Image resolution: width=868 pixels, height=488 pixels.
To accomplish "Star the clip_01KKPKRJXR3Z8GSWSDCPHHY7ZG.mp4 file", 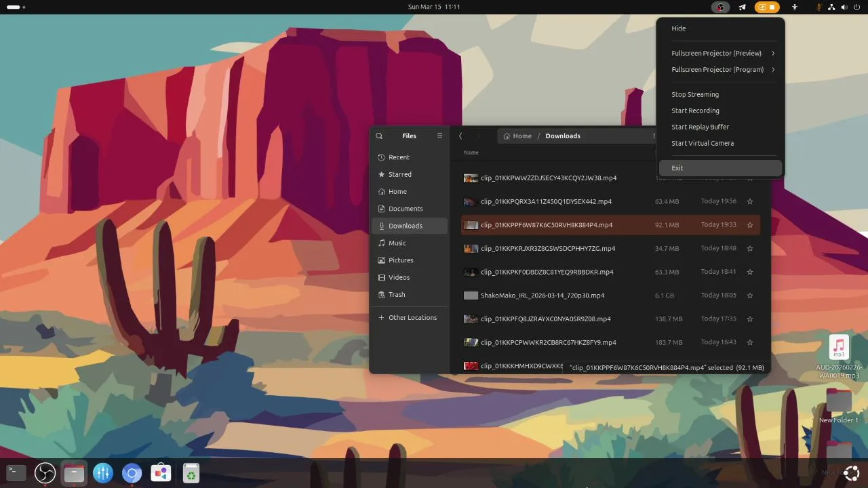I will pos(750,249).
